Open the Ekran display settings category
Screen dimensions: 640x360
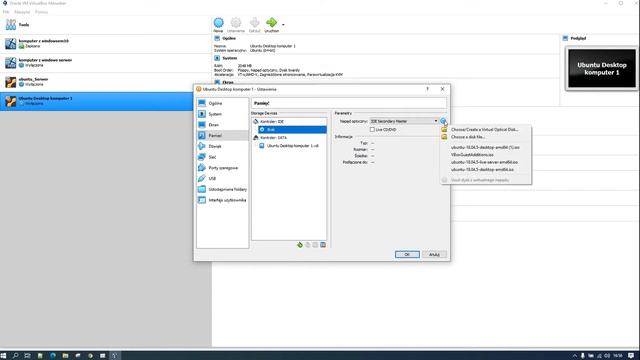222,125
